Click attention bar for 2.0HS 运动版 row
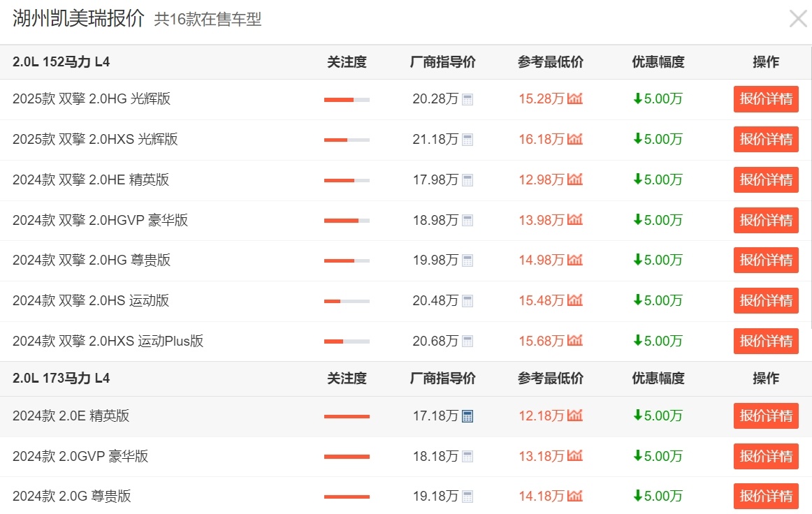 pyautogui.click(x=347, y=301)
